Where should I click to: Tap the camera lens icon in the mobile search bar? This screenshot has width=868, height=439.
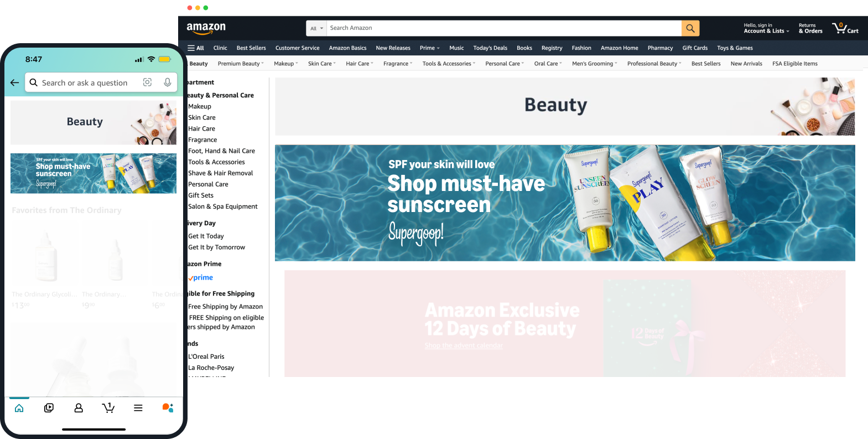[147, 82]
